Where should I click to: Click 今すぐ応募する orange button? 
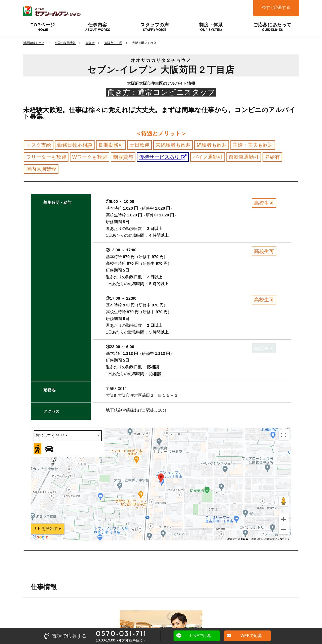[276, 8]
